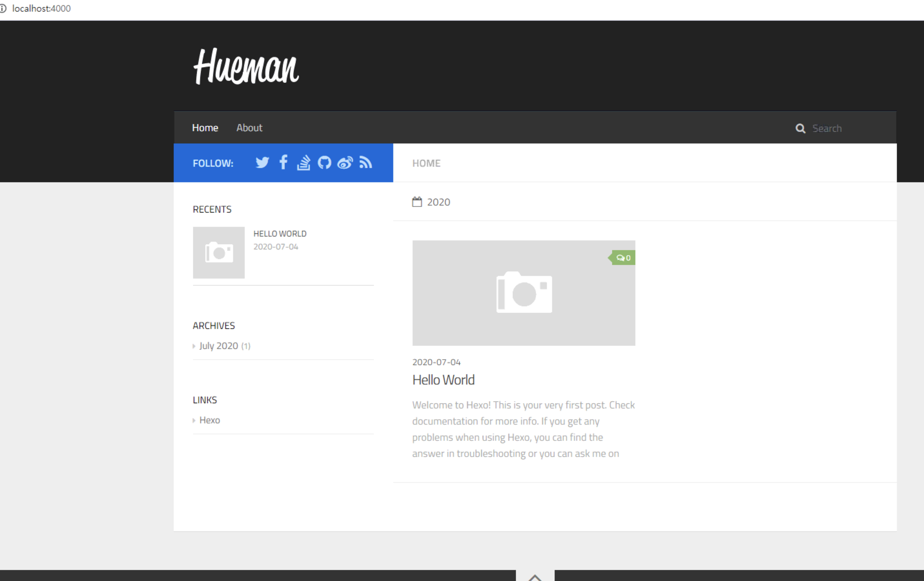Open Hello World recent post thumbnail
The width and height of the screenshot is (924, 581).
pyautogui.click(x=219, y=253)
